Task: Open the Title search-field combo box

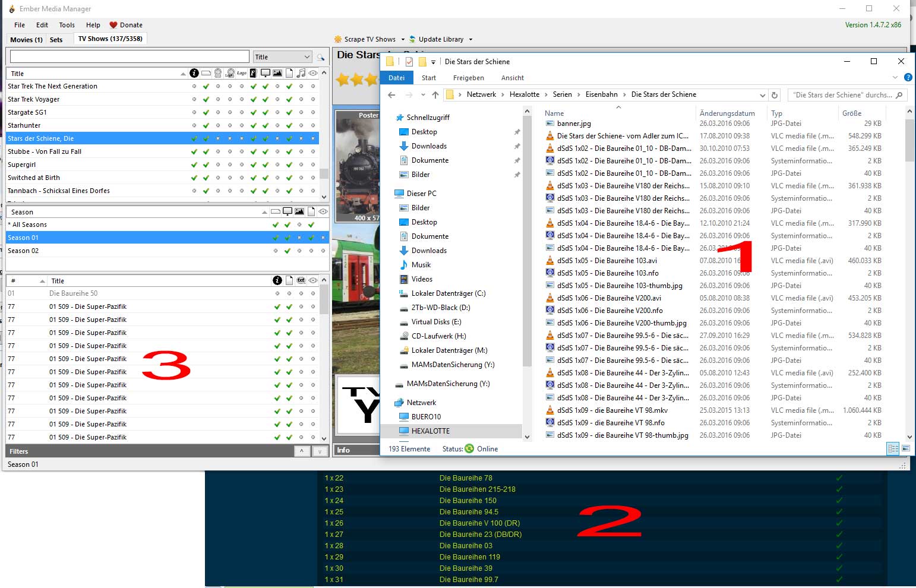Action: click(283, 57)
